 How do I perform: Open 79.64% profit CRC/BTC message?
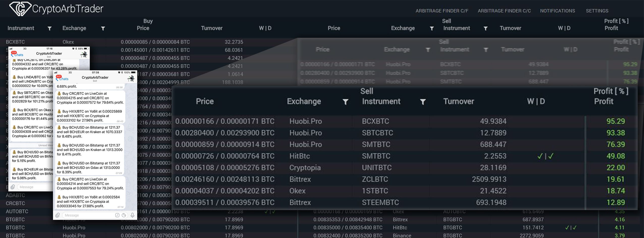(90, 98)
